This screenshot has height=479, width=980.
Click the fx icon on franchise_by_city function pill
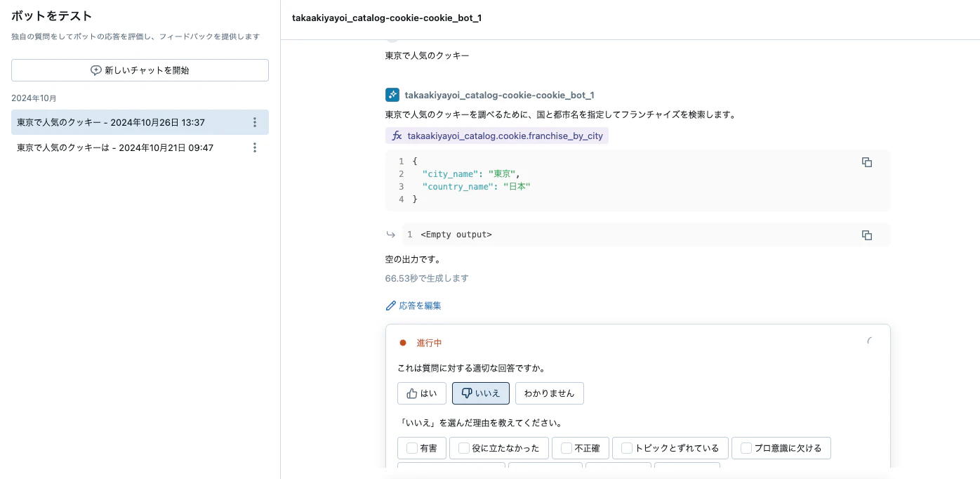point(397,136)
